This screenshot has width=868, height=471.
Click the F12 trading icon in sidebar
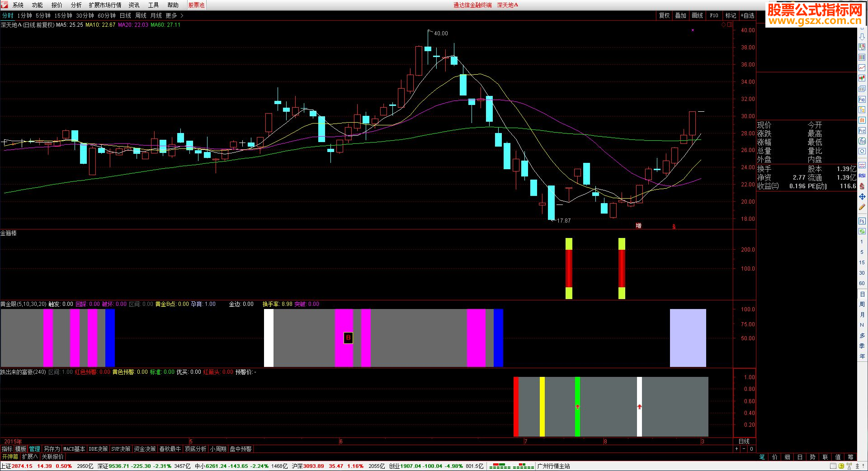(x=862, y=131)
